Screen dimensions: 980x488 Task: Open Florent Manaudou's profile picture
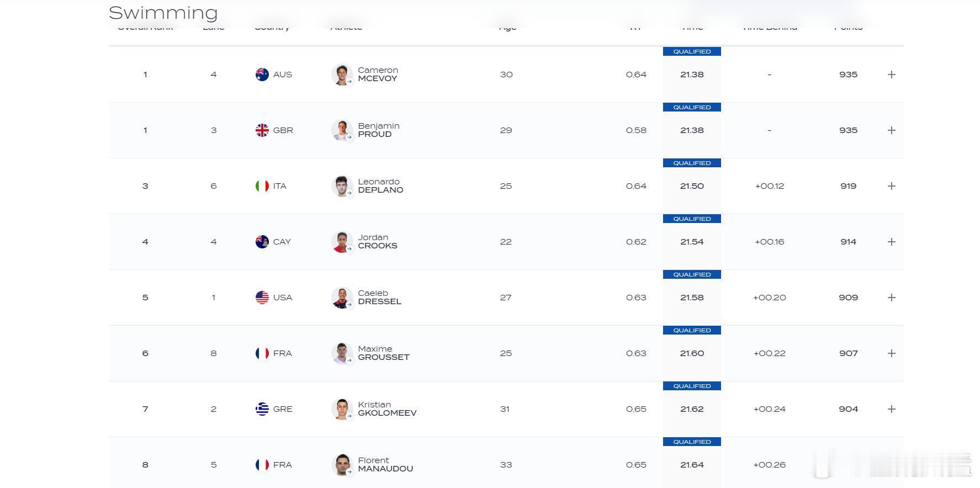point(342,465)
